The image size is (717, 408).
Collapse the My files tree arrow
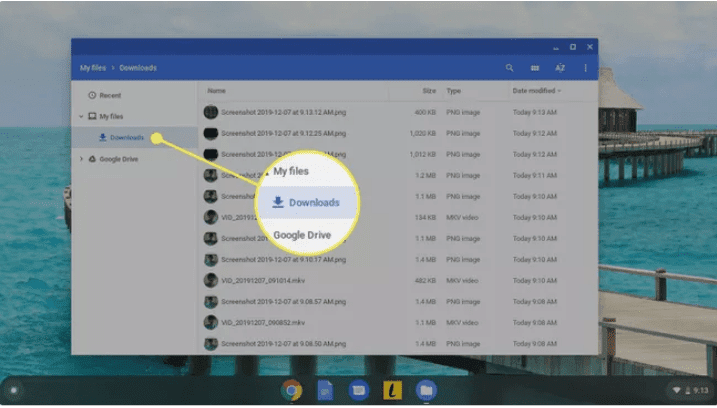(x=82, y=117)
